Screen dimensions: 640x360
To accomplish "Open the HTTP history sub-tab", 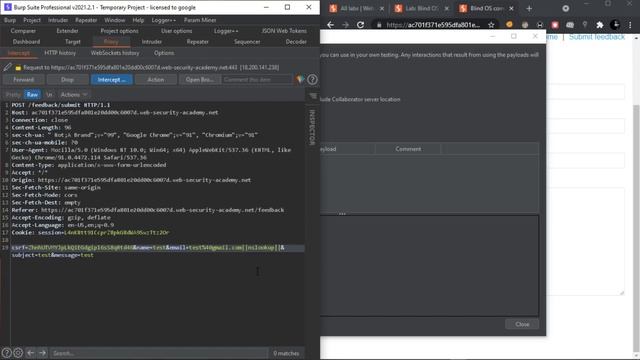I will point(60,53).
